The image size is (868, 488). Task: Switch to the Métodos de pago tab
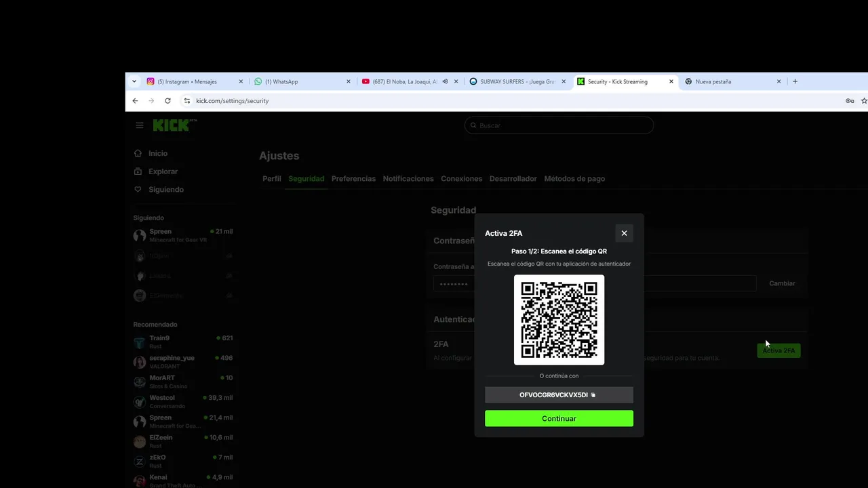pyautogui.click(x=574, y=179)
